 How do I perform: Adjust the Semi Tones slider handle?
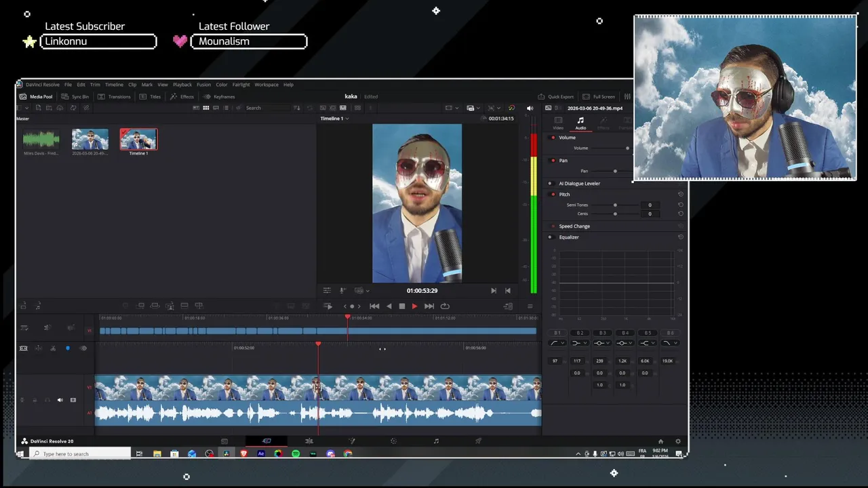point(615,205)
